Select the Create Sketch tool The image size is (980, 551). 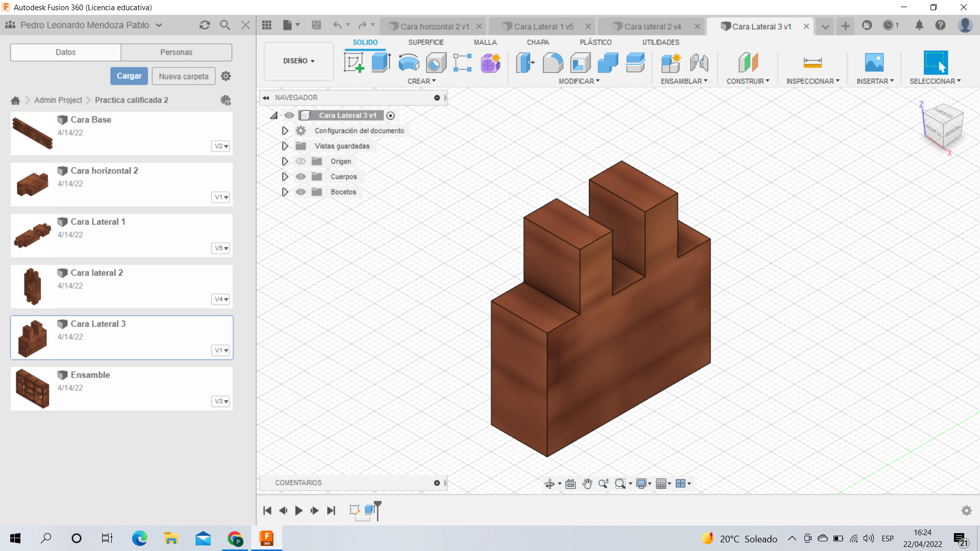pyautogui.click(x=354, y=63)
